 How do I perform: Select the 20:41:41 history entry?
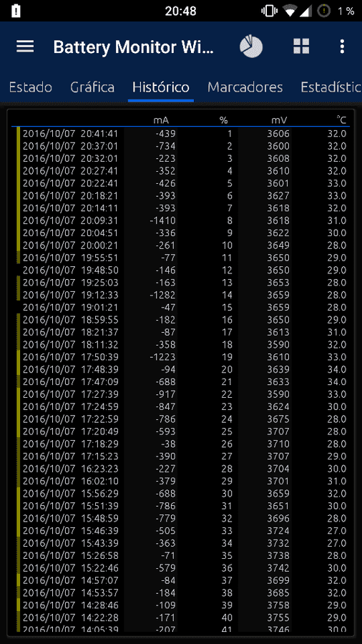(181, 134)
